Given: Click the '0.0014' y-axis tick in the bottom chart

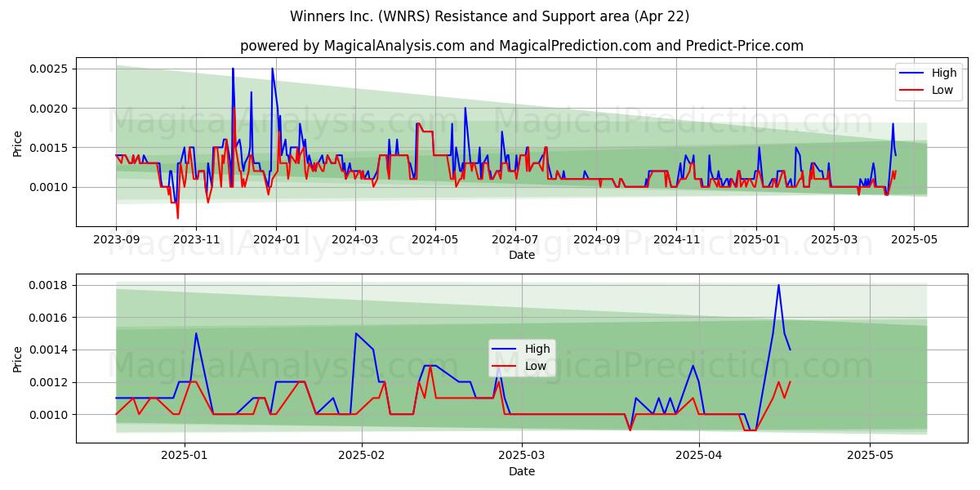Looking at the screenshot, I should point(49,350).
